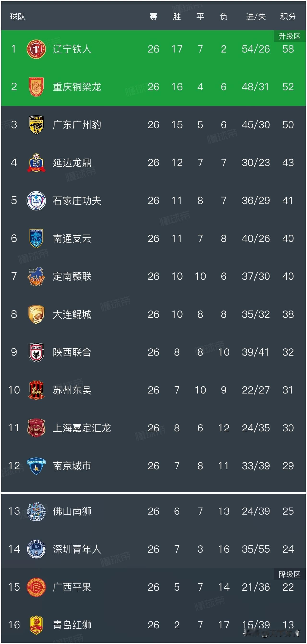307x644 pixels.
Task: Open the 大连鲲城 team name link
Action: pos(72,314)
